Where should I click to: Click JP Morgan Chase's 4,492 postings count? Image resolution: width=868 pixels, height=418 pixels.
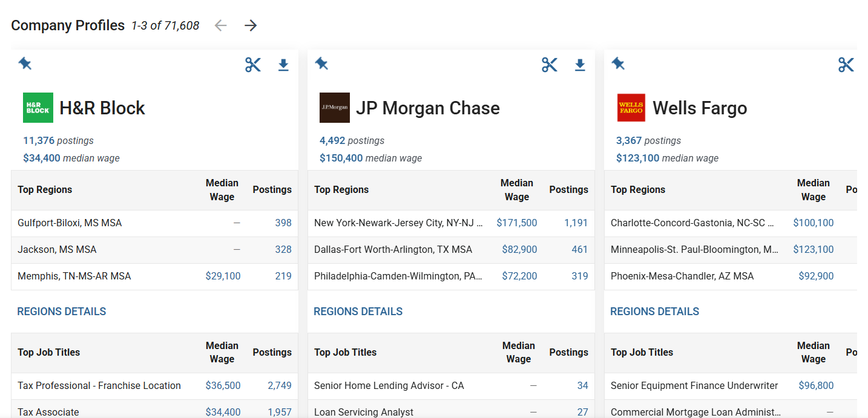click(332, 140)
